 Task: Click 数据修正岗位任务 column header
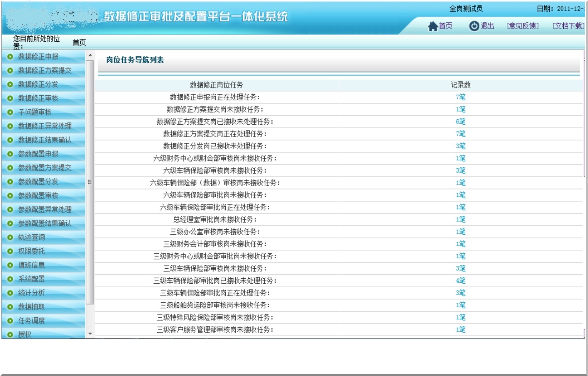pyautogui.click(x=216, y=85)
